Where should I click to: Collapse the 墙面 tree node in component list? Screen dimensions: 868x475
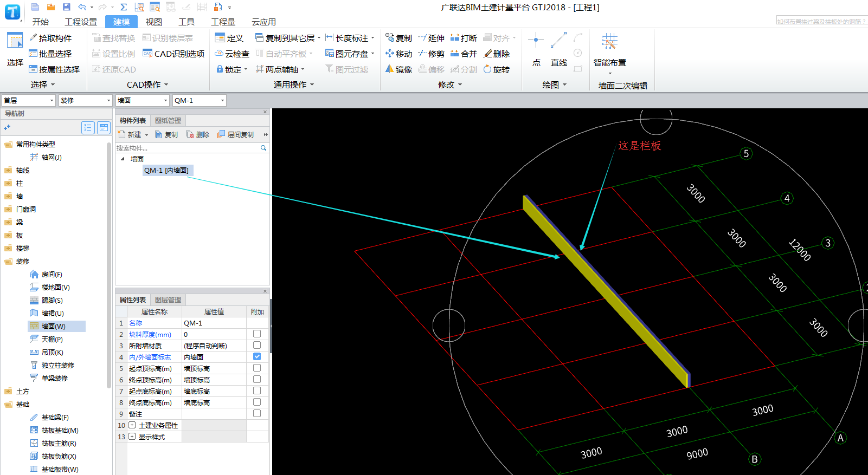point(123,159)
